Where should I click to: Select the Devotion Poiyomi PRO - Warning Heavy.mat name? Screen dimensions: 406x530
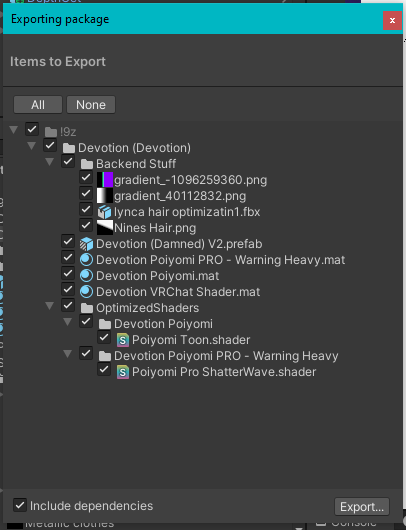[221, 260]
